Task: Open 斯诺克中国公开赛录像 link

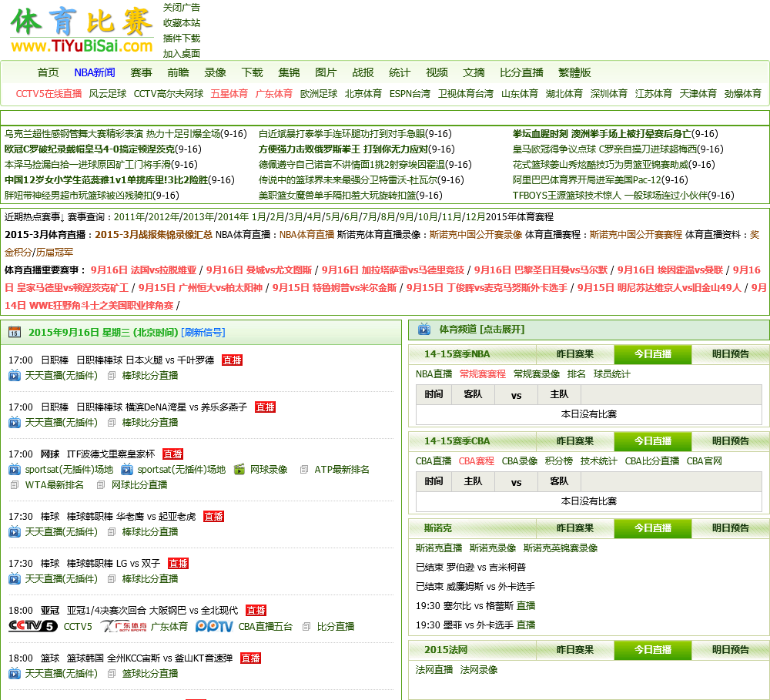Action: point(476,235)
